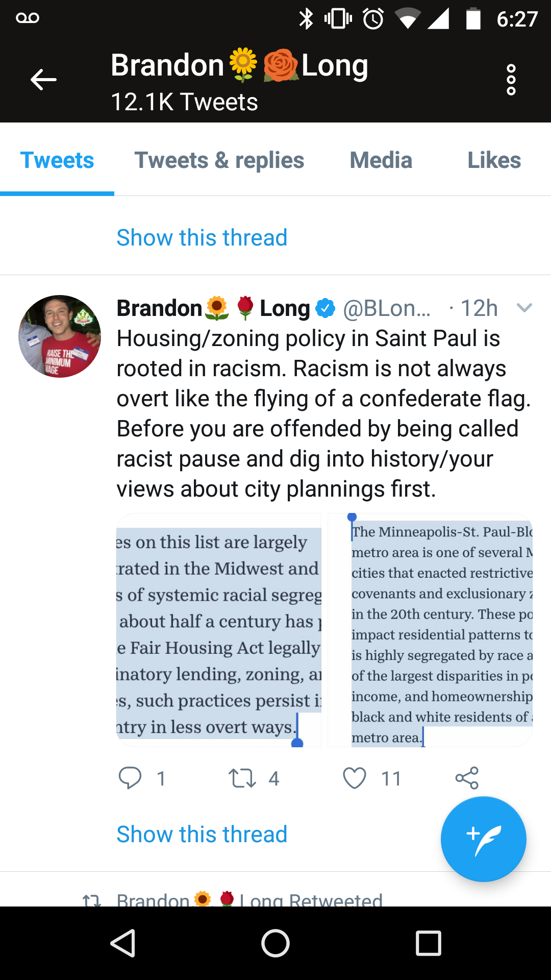Retweet the Saint Paul zoning tweet

tap(242, 778)
